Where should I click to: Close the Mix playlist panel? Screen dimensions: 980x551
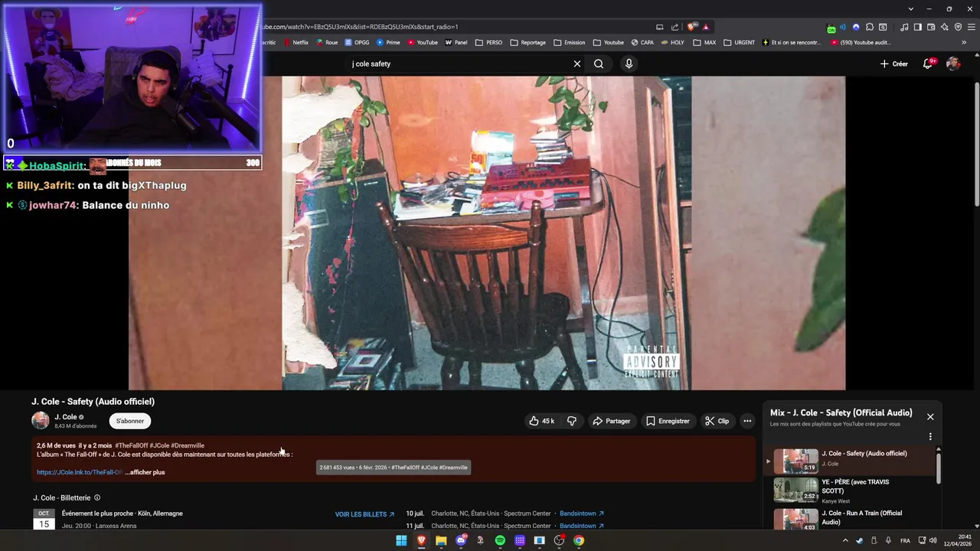pos(930,416)
